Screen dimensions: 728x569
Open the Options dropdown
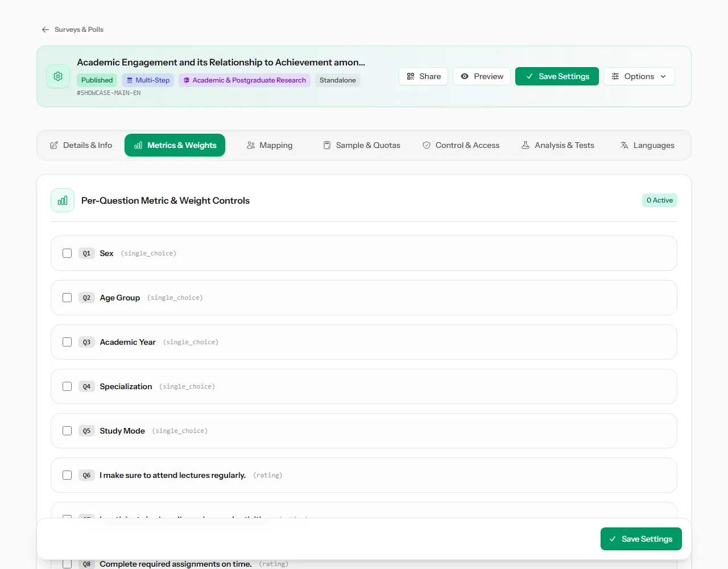click(x=639, y=76)
